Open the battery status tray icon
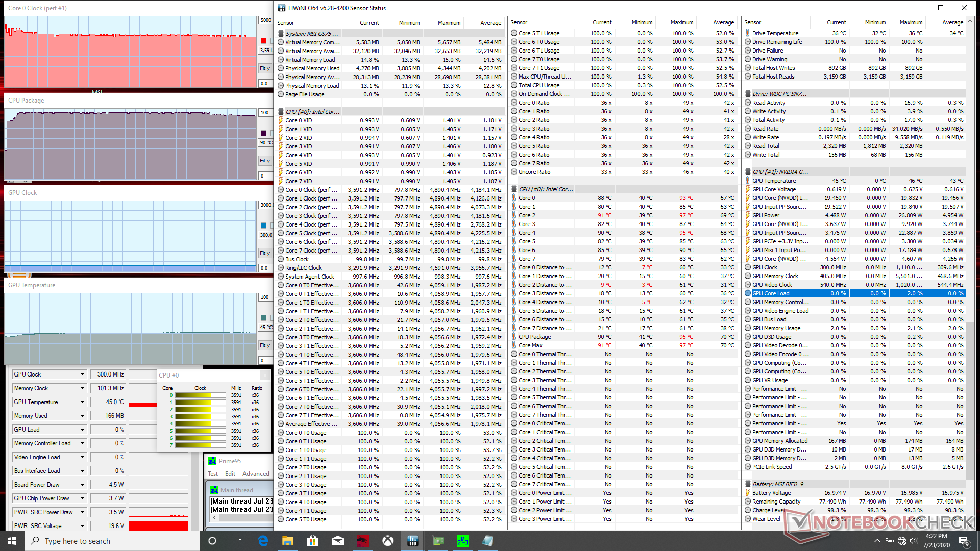The image size is (980, 551). click(889, 541)
